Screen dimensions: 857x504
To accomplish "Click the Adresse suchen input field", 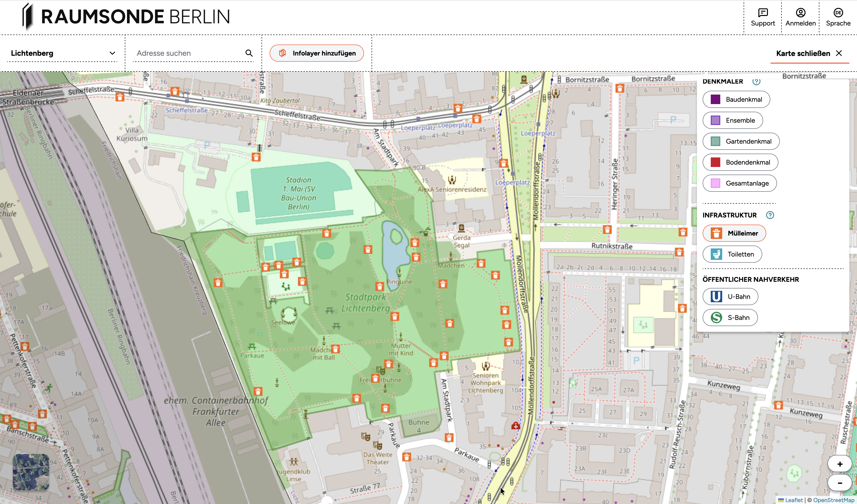I will (188, 53).
